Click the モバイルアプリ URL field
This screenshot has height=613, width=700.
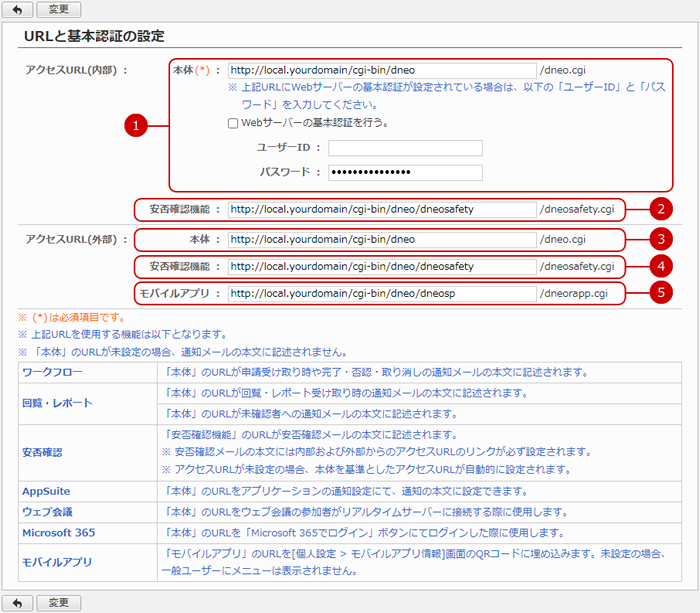coord(380,294)
